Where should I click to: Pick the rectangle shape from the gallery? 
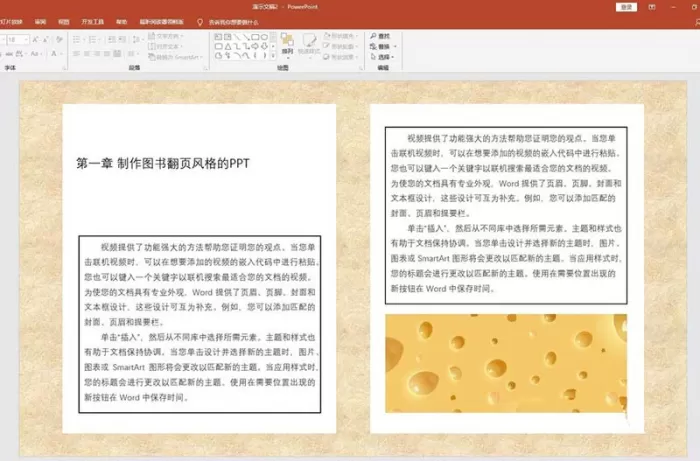coord(255,37)
